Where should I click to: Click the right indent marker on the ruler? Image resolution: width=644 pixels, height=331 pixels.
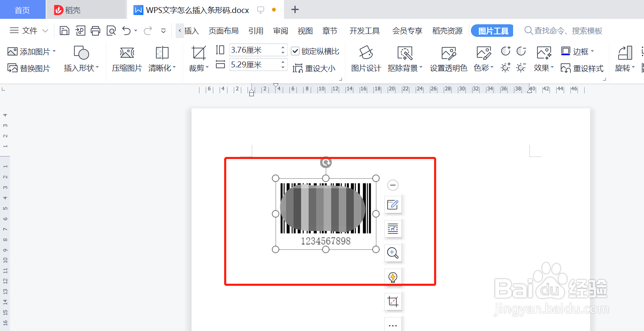tap(530, 90)
